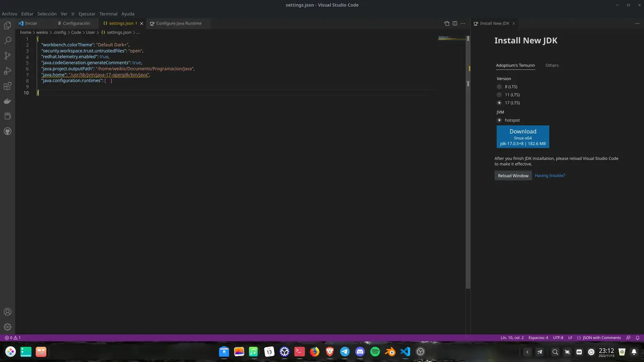Change end of line sequence LF

[x=570, y=338]
